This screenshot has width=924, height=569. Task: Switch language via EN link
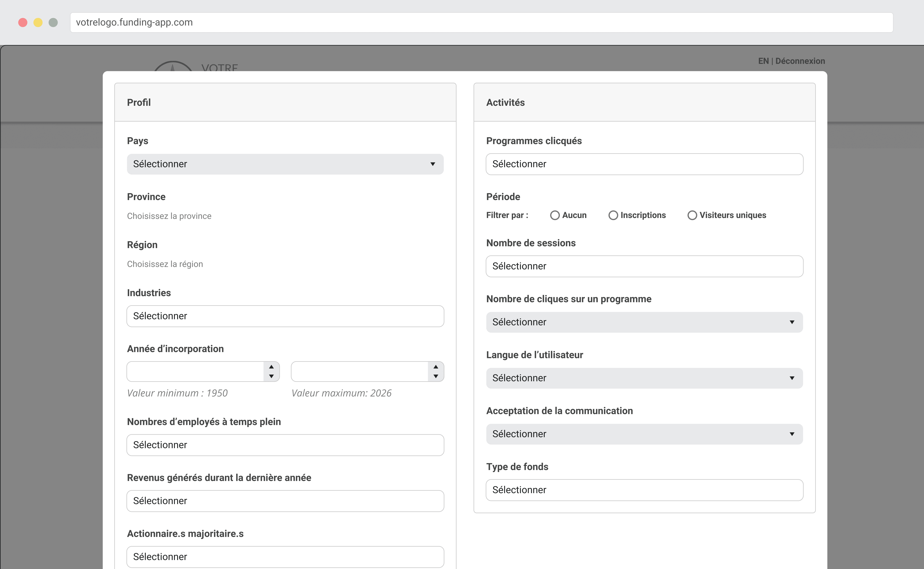pyautogui.click(x=763, y=61)
